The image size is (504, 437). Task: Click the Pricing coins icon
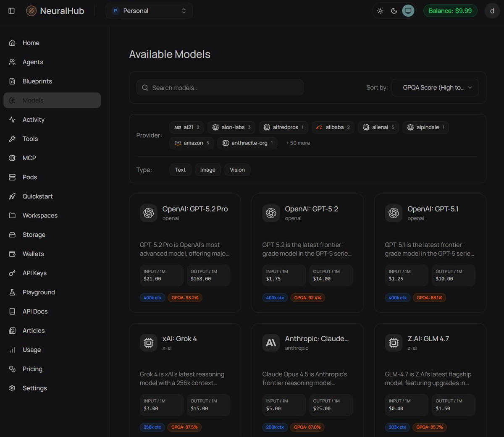pos(12,369)
